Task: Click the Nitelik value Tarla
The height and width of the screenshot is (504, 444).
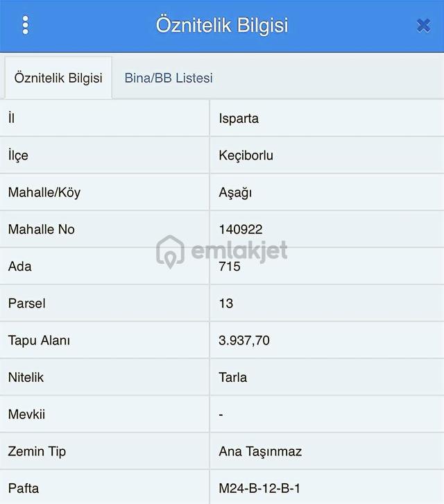Action: (x=233, y=378)
